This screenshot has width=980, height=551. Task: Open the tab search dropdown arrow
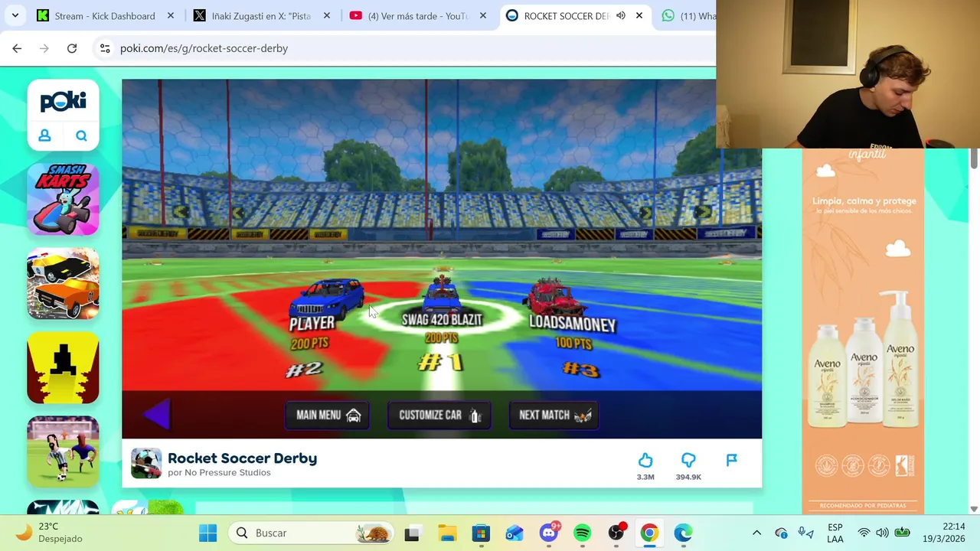pyautogui.click(x=15, y=15)
